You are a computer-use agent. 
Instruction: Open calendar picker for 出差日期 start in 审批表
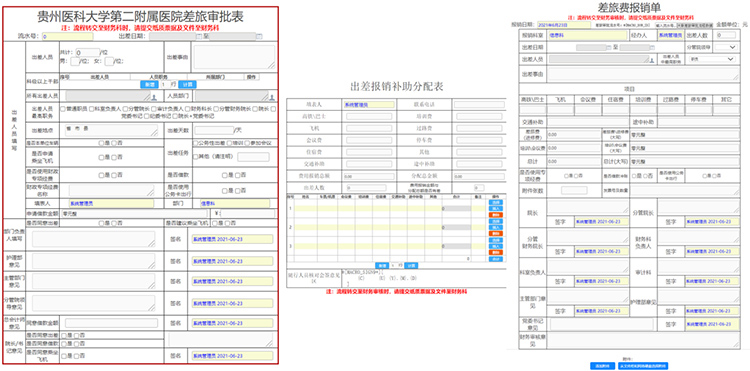point(199,36)
